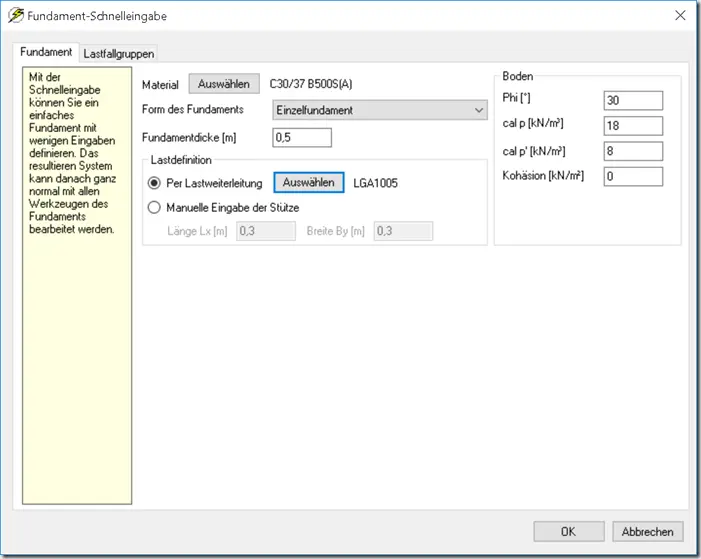Click the Länge Lx input field

point(266,231)
